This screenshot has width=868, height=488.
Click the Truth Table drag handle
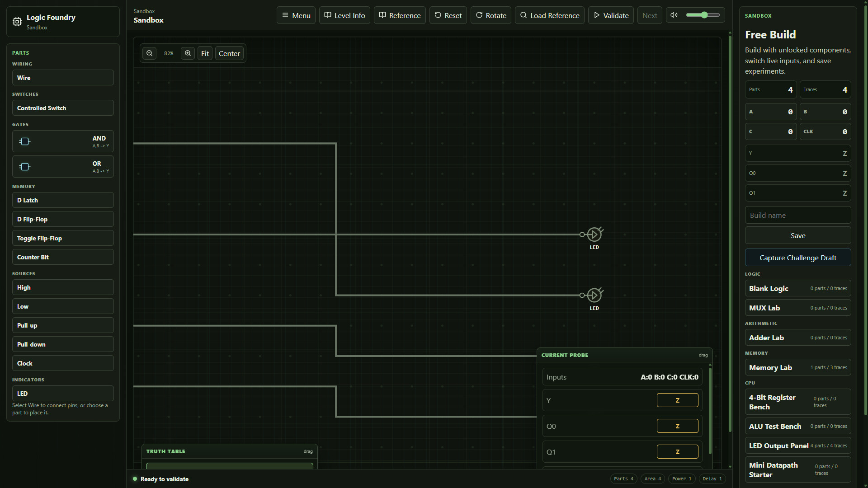point(308,451)
